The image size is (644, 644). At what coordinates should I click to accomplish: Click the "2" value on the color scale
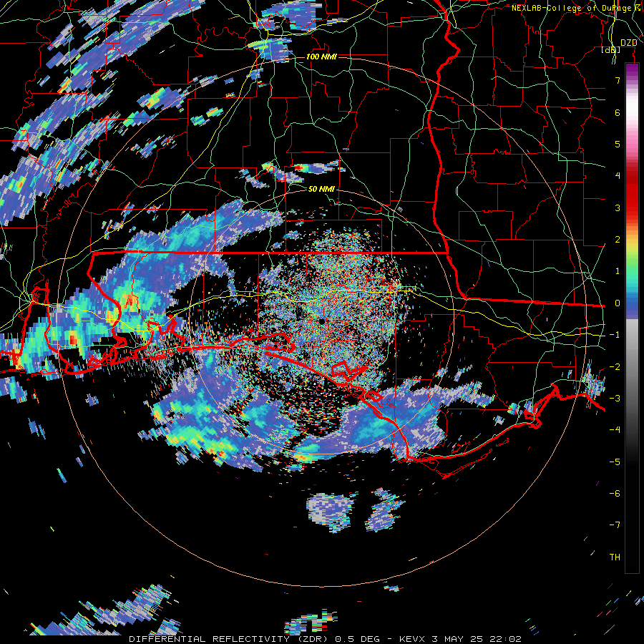point(618,240)
